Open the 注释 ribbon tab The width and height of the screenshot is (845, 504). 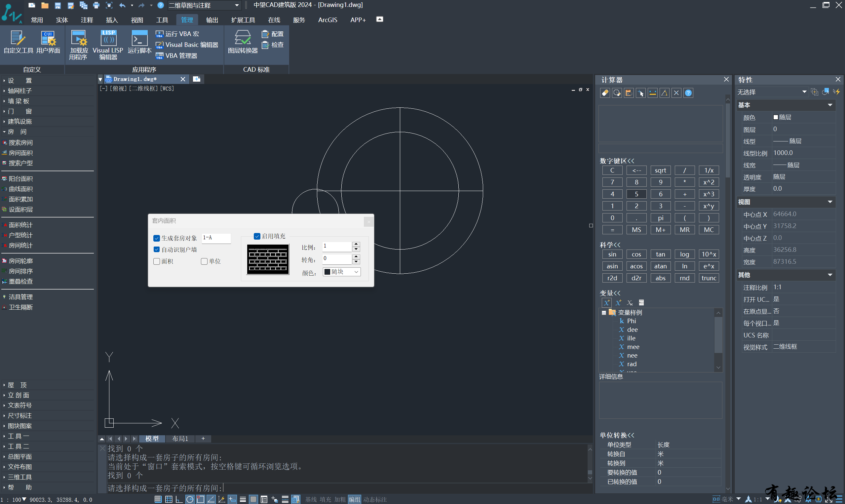(x=87, y=20)
